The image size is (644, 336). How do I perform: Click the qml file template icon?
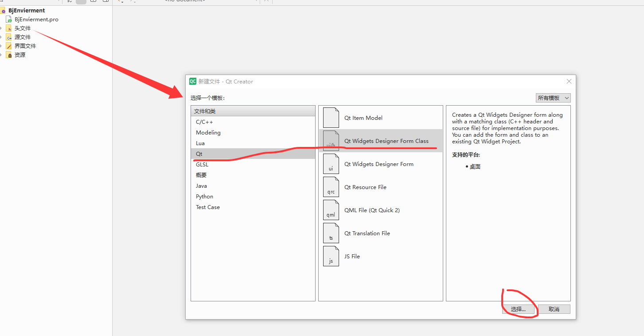(x=331, y=210)
